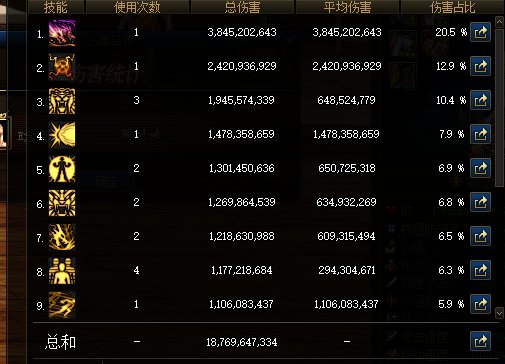This screenshot has width=505, height=364.
Task: Click scrollbar down arrow in damage list
Action: (x=499, y=313)
